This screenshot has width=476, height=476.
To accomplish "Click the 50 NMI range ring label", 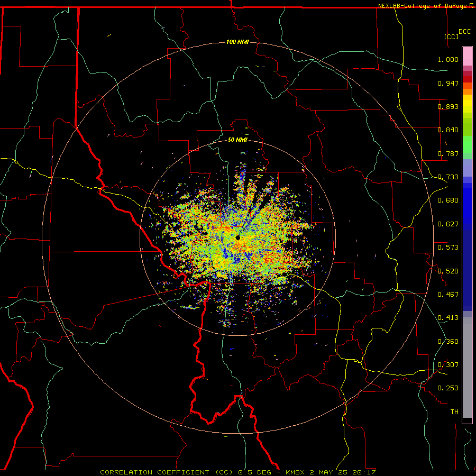I will [x=237, y=140].
